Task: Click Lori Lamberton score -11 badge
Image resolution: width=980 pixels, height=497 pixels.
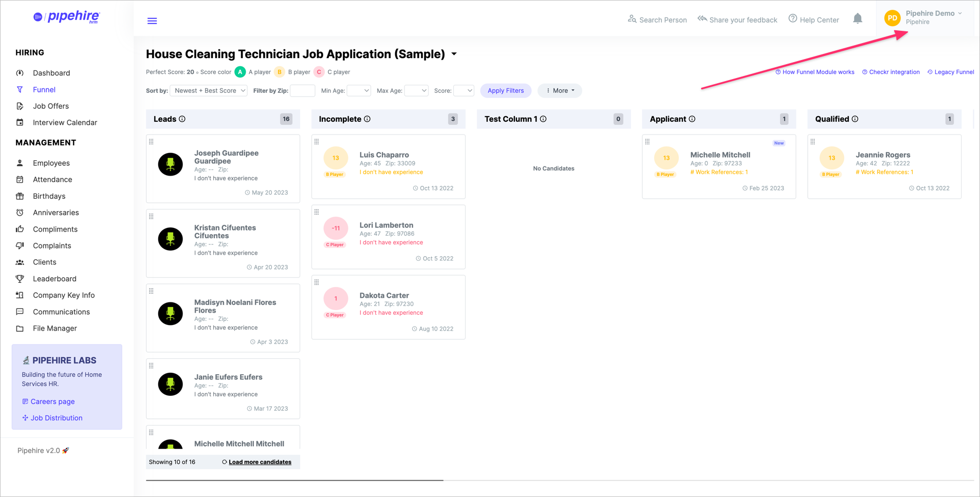Action: [336, 228]
